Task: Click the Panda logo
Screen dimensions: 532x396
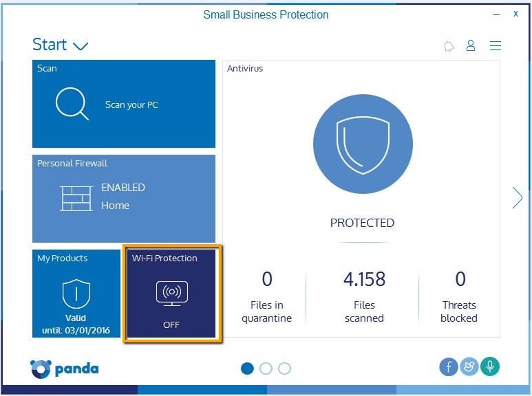Action: pos(65,369)
